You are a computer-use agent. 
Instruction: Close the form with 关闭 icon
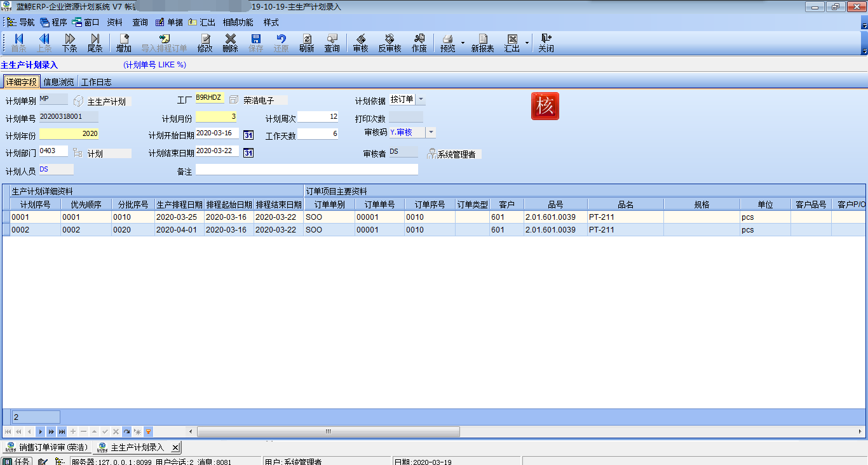coord(546,43)
